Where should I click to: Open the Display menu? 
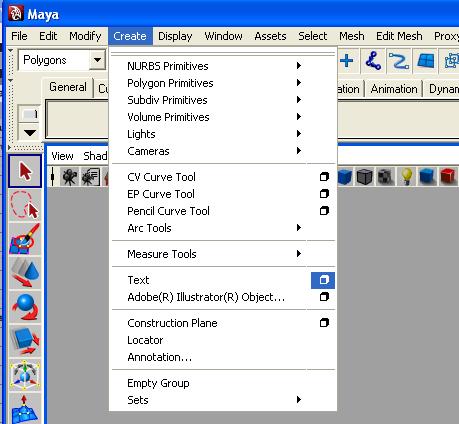(175, 36)
